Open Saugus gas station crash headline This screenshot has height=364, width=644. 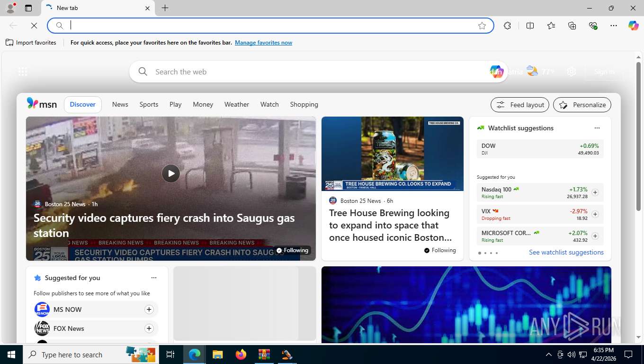(x=164, y=225)
